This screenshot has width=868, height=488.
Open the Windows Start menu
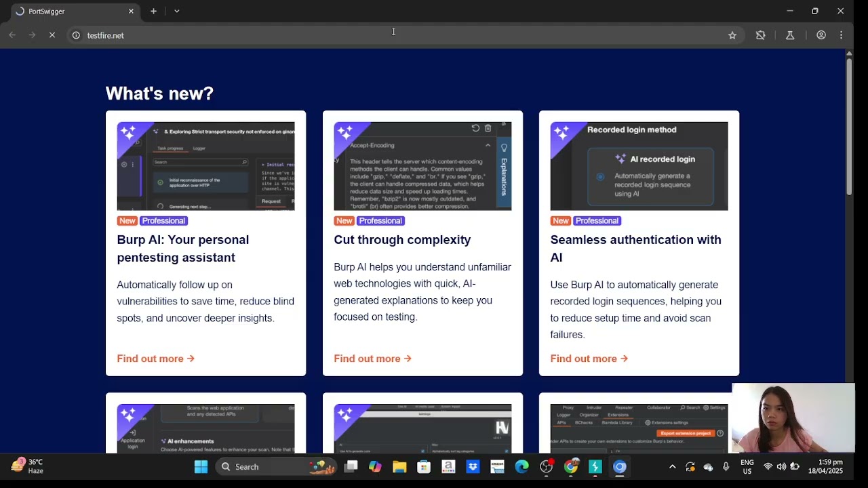(x=201, y=466)
